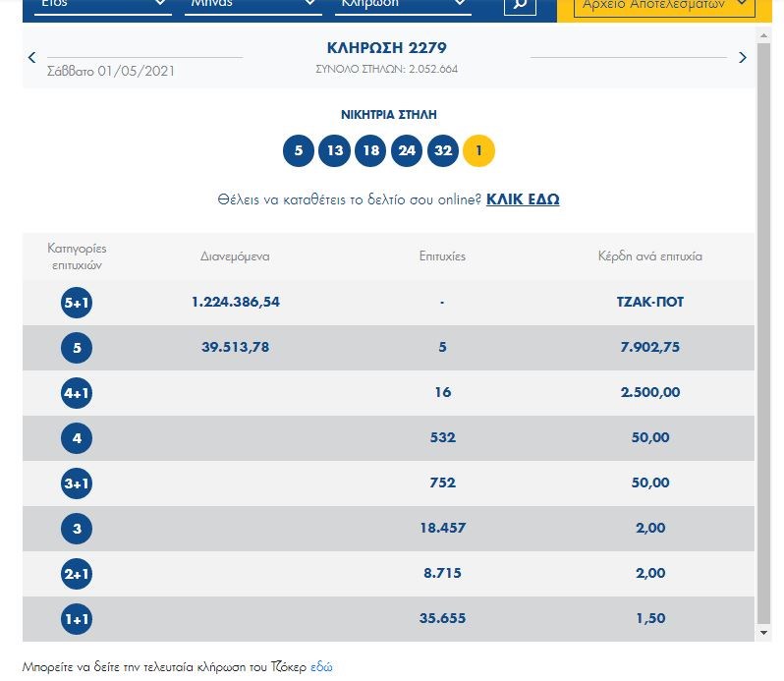
Task: Go to the next draw arrow
Action: coord(743,58)
